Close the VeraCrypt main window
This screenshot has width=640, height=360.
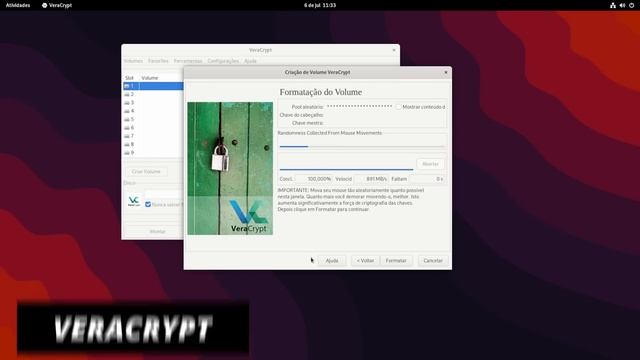[x=394, y=50]
